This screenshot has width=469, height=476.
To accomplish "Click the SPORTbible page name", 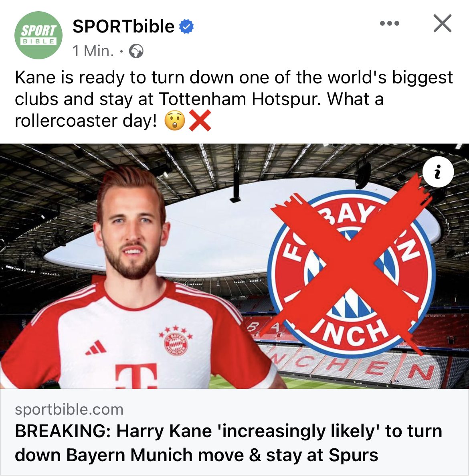I will pos(123,26).
